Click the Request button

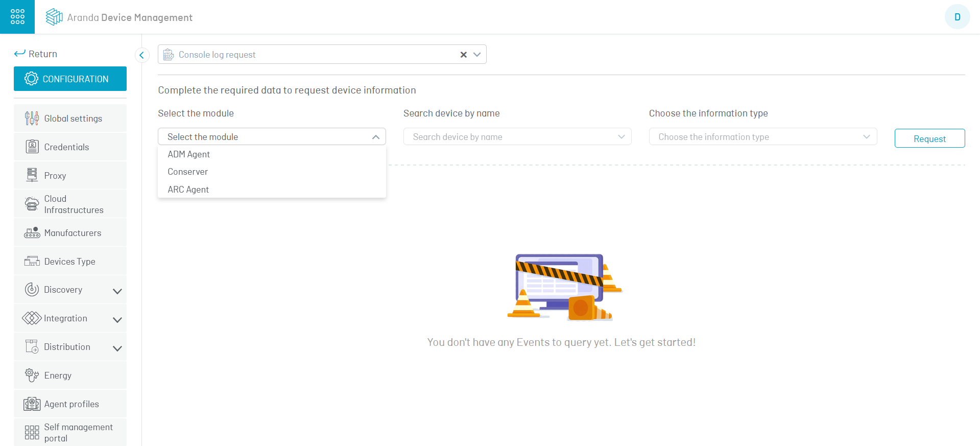click(x=929, y=138)
